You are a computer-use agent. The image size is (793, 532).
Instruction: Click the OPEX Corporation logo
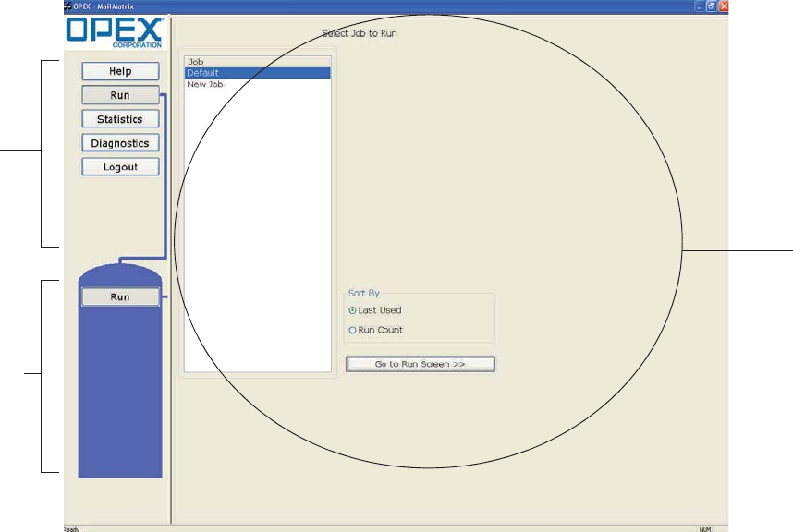[x=115, y=33]
